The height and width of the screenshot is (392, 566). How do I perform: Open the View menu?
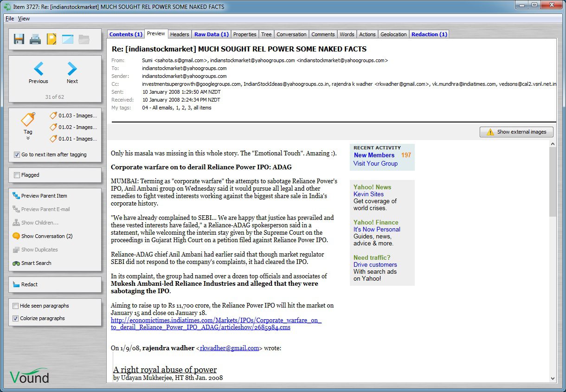click(x=24, y=19)
